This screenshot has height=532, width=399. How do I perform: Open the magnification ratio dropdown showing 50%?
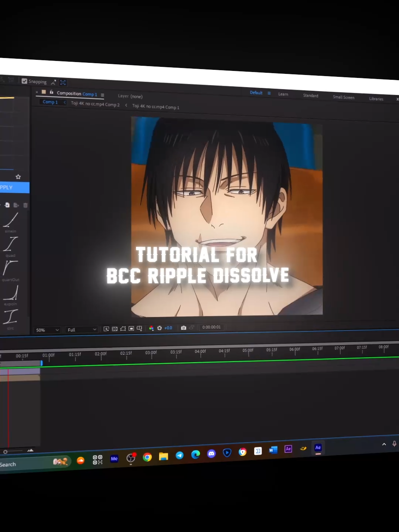(x=47, y=330)
